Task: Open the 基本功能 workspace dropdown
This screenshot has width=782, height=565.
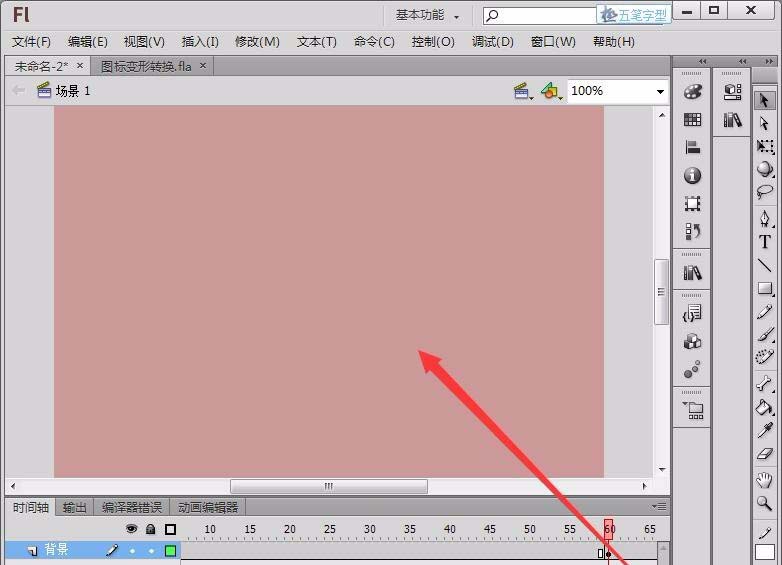Action: coord(427,15)
